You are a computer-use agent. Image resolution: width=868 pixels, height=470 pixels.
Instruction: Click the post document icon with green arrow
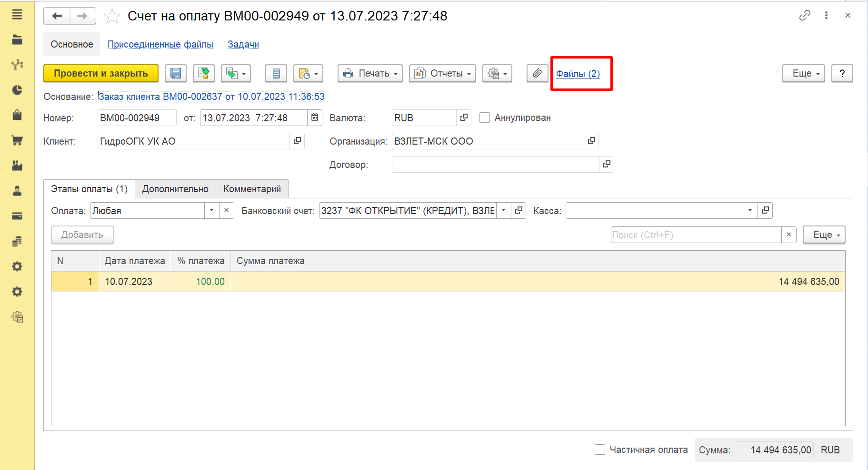[x=204, y=73]
